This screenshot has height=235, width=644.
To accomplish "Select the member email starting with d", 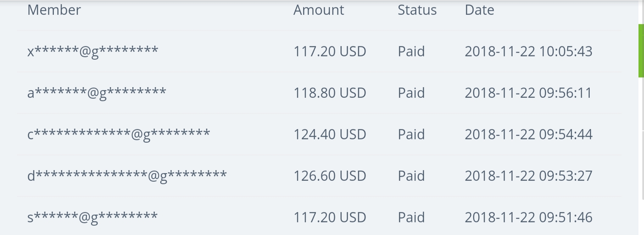I will point(127,176).
